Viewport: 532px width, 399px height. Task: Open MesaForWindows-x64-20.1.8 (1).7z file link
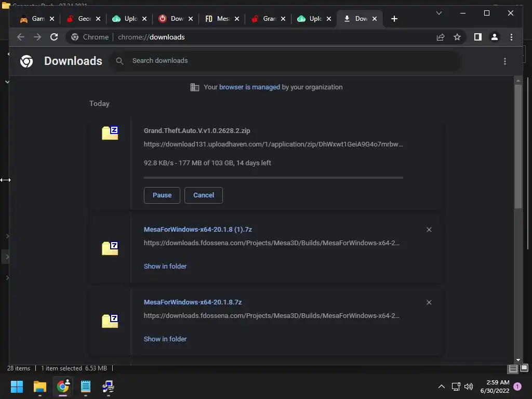(198, 229)
